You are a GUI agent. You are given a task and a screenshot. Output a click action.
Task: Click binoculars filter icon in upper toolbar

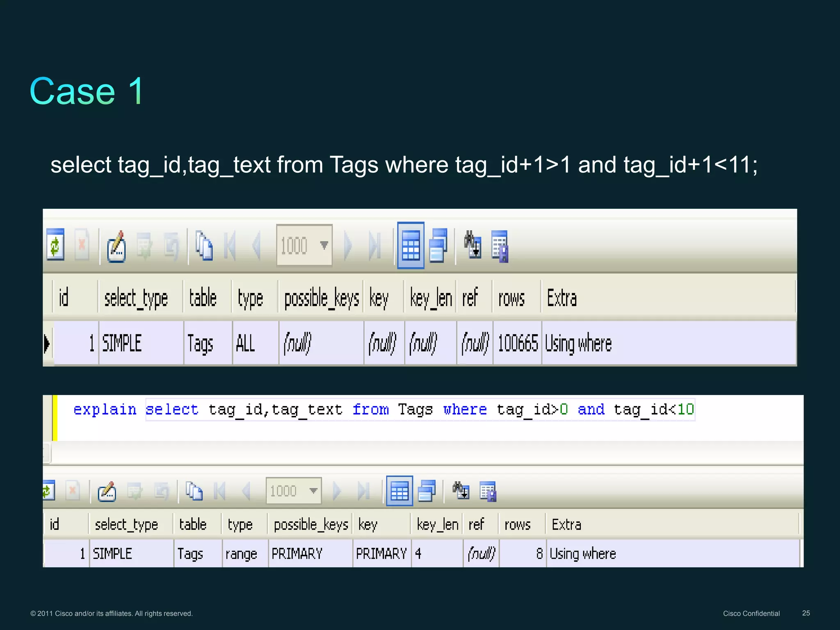click(472, 244)
